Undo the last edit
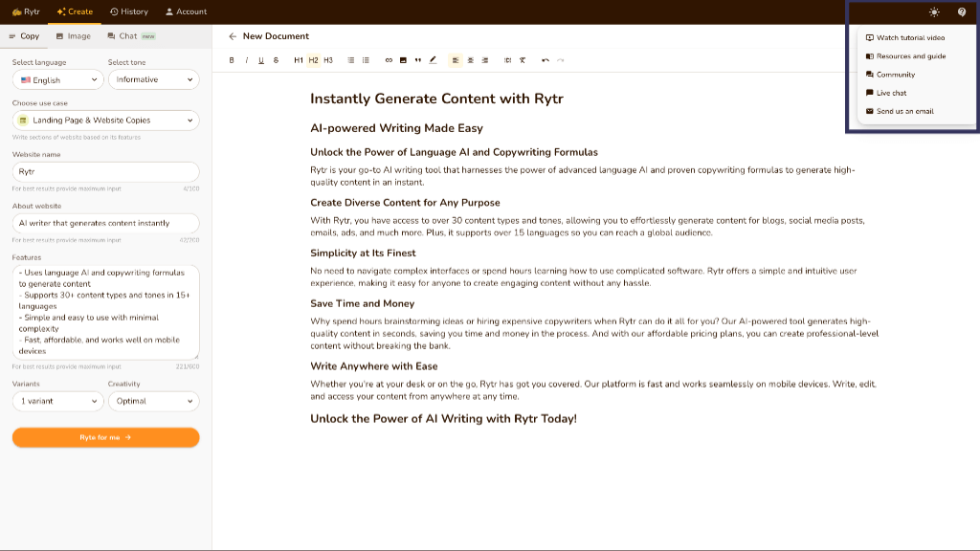Viewport: 980px width, 551px height. (x=546, y=60)
